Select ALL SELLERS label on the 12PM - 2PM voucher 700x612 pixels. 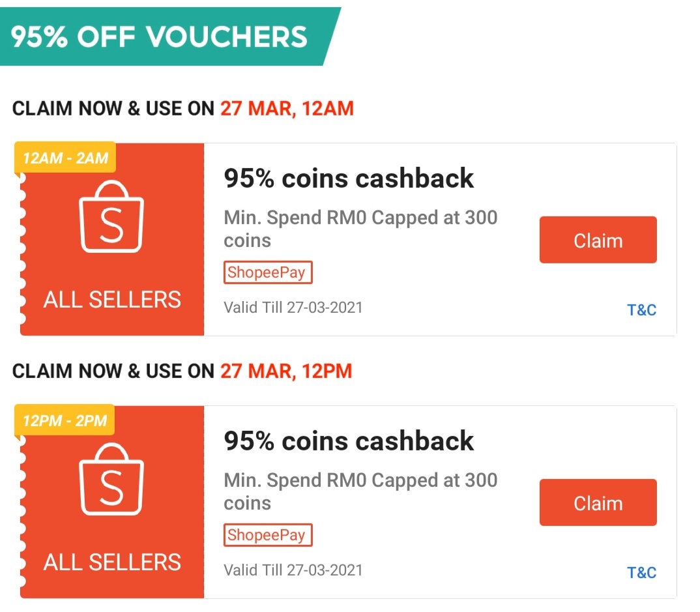pos(112,562)
